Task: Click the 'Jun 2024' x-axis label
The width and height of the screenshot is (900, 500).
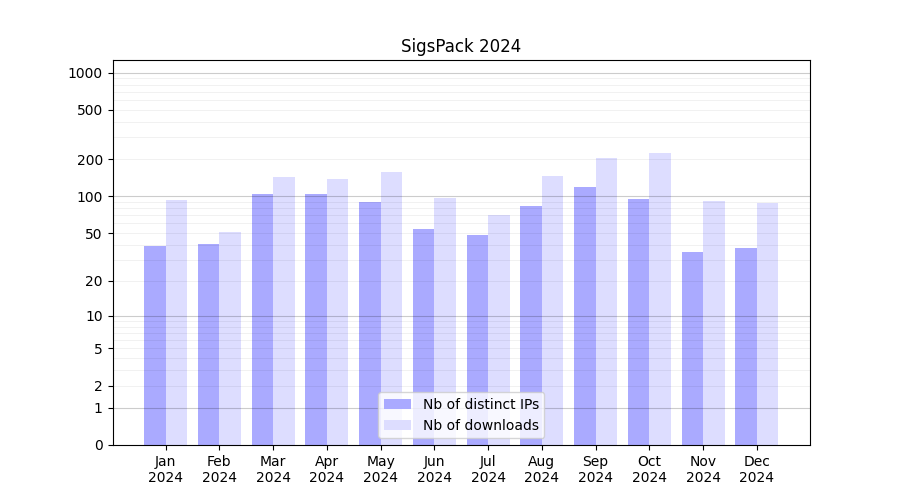Action: (x=434, y=469)
